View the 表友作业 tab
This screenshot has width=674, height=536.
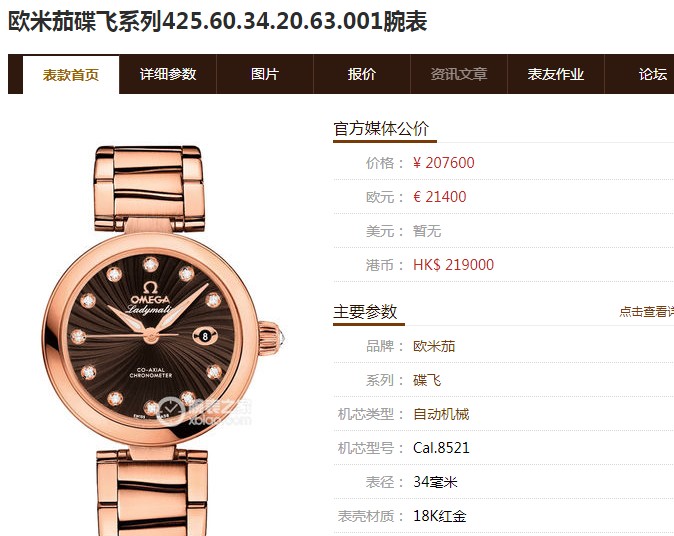tap(556, 74)
